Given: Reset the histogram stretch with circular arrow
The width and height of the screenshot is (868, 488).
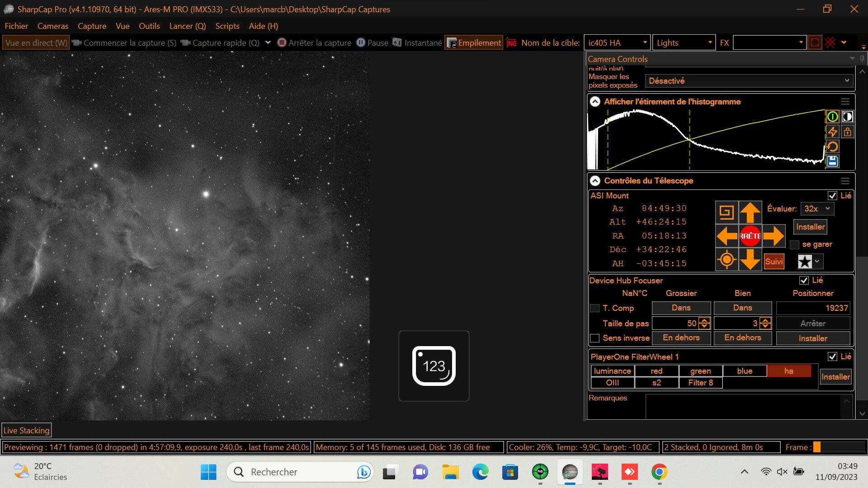Looking at the screenshot, I should (x=832, y=146).
